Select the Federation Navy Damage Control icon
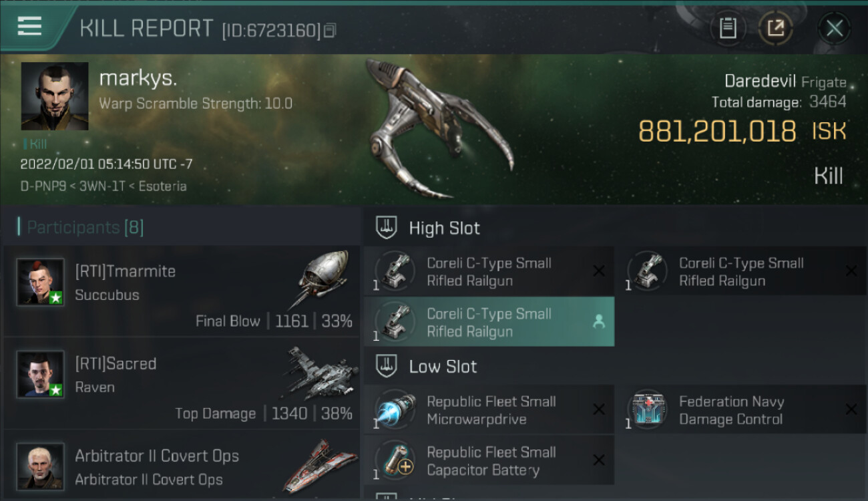The height and width of the screenshot is (501, 868). 647,409
